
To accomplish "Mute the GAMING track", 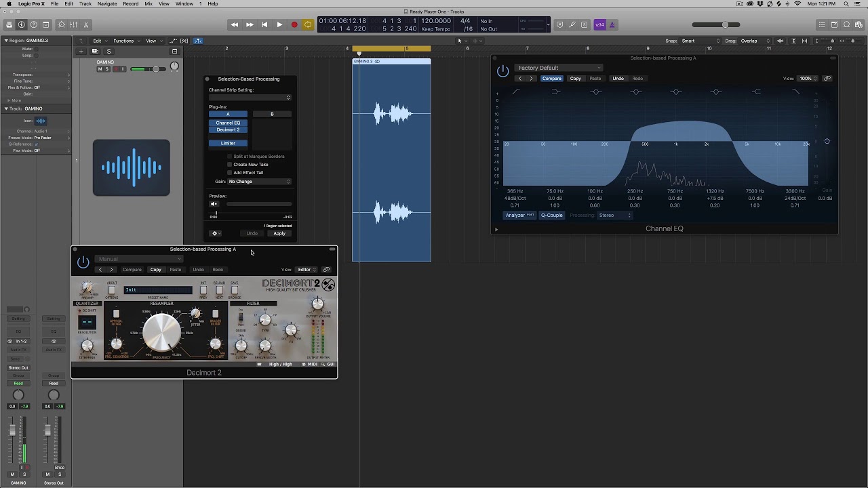I will click(x=100, y=69).
